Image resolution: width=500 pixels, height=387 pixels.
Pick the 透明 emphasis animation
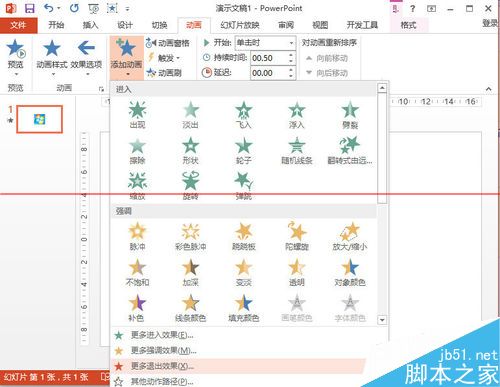click(297, 273)
